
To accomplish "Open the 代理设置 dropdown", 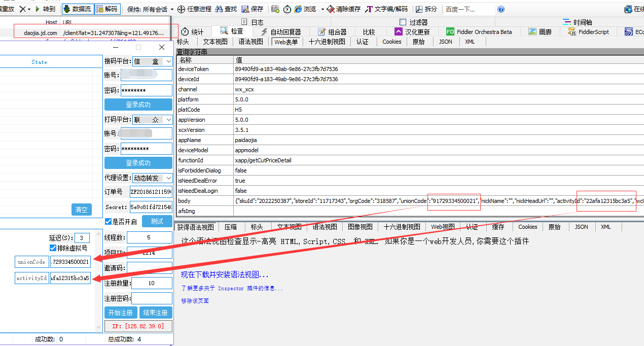I will (168, 178).
